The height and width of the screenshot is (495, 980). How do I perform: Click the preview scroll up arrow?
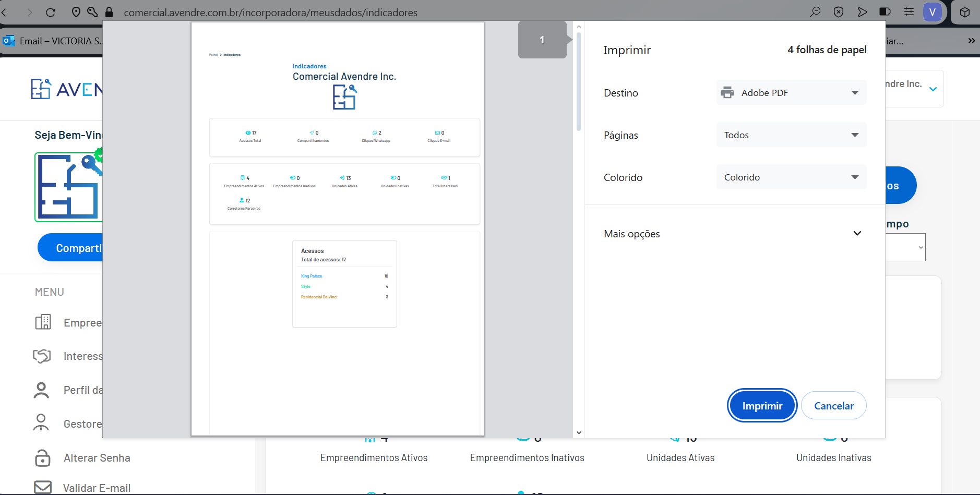(579, 26)
